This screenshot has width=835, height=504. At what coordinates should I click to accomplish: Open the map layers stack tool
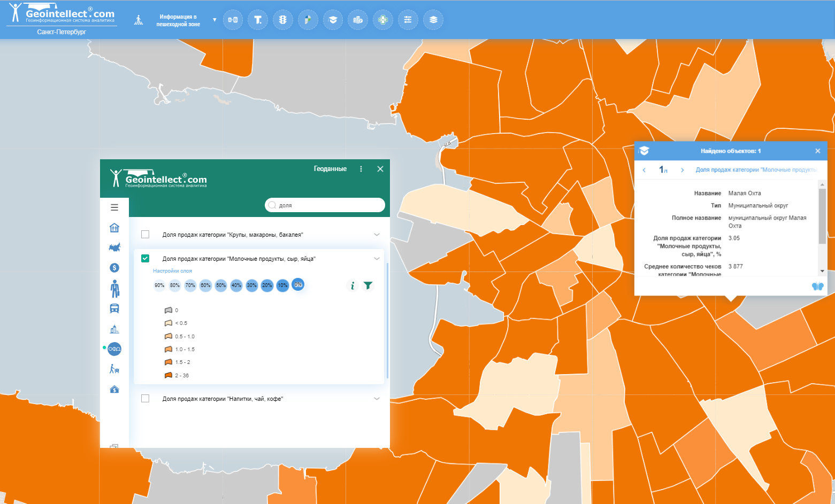(x=433, y=20)
